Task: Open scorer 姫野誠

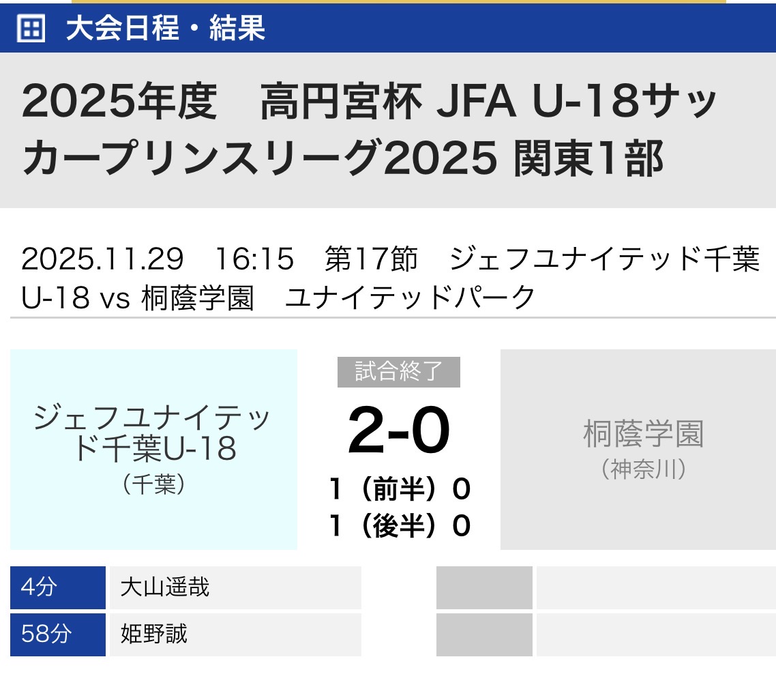Action: click(235, 635)
